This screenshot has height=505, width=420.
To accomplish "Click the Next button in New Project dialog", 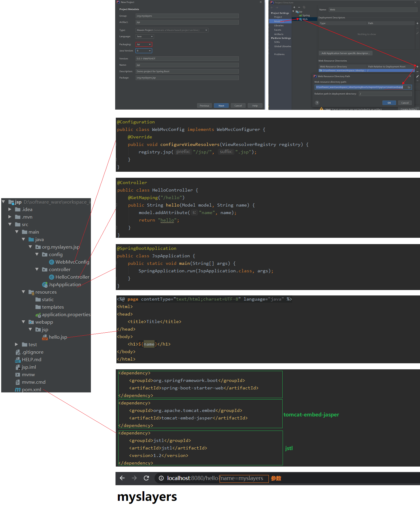I will (x=221, y=106).
